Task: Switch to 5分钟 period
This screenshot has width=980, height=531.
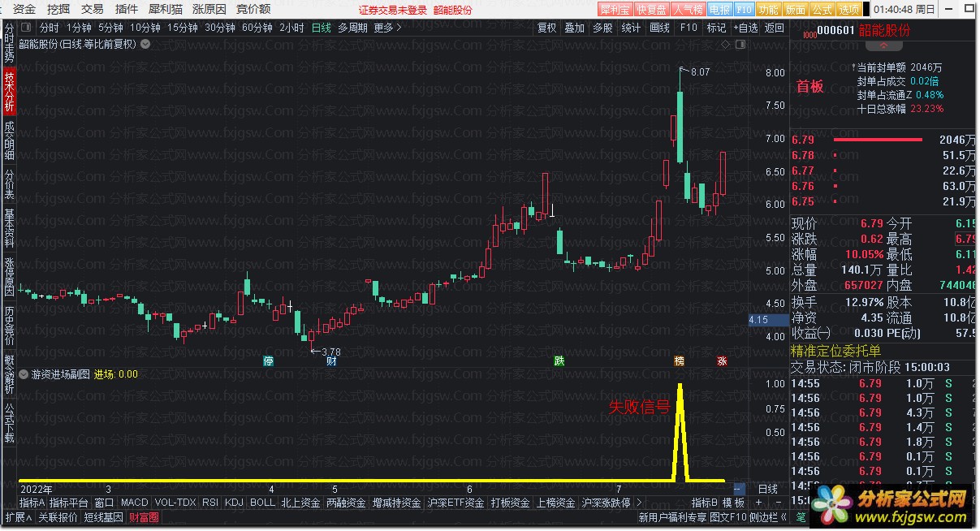Action: (110, 28)
